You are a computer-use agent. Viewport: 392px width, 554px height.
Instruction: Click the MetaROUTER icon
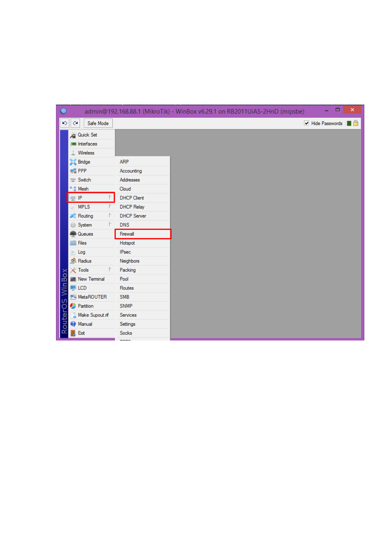pyautogui.click(x=73, y=297)
